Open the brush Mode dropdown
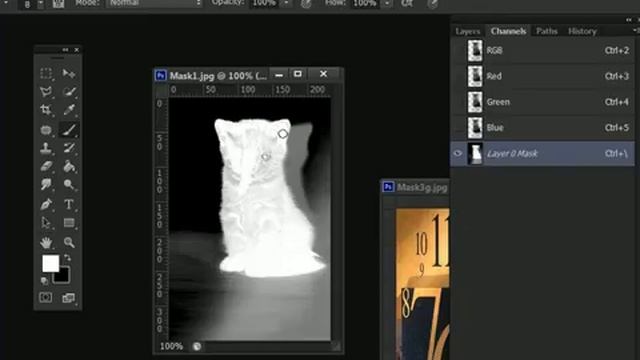Screen dimensions: 640x360 point(154,3)
